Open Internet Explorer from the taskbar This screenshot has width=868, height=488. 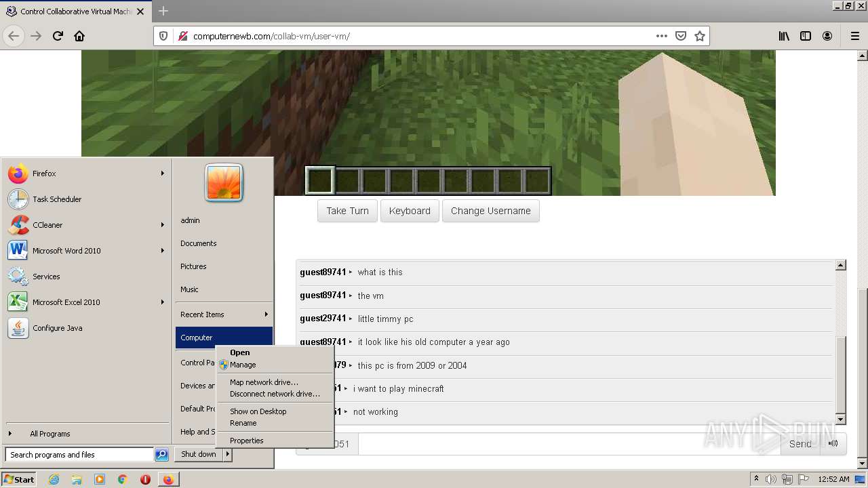click(x=54, y=479)
